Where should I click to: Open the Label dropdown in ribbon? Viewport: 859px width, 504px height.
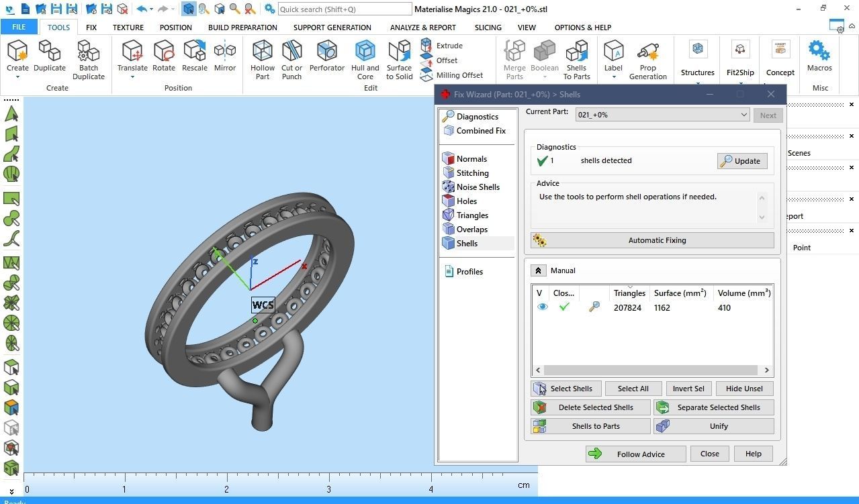pyautogui.click(x=613, y=77)
